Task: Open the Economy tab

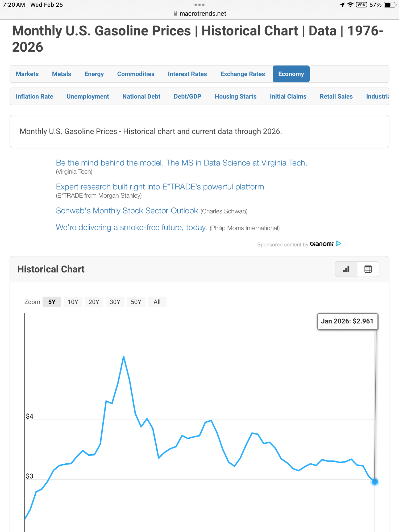Action: [291, 74]
